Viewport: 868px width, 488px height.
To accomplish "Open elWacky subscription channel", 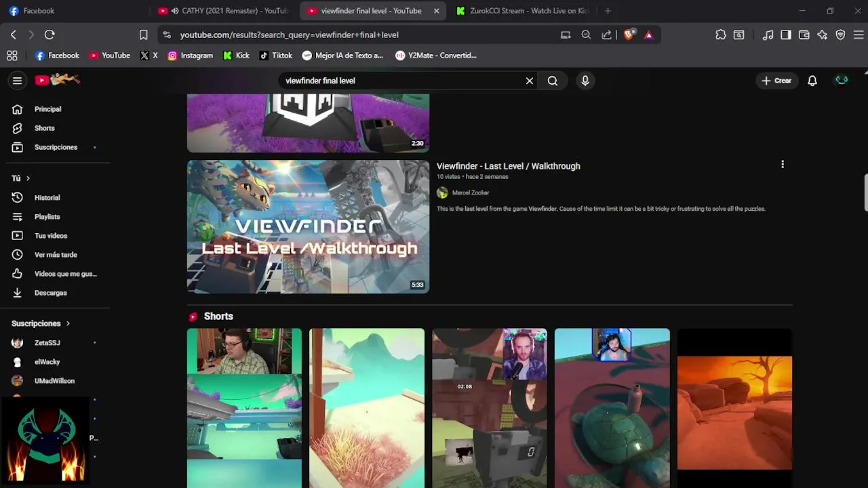I will point(47,362).
